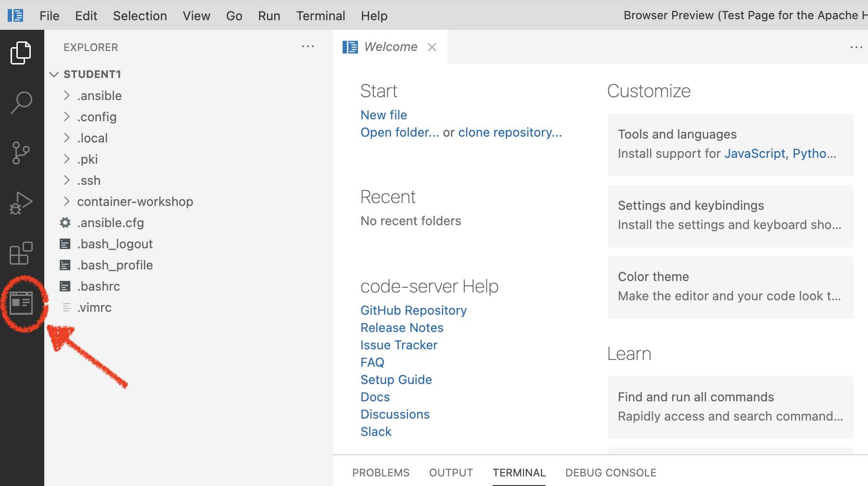Open the editor actions ellipsis menu

click(x=857, y=47)
